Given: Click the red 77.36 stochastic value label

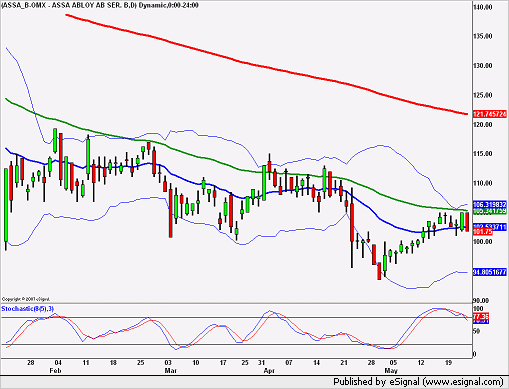Looking at the screenshot, I should 481,316.
